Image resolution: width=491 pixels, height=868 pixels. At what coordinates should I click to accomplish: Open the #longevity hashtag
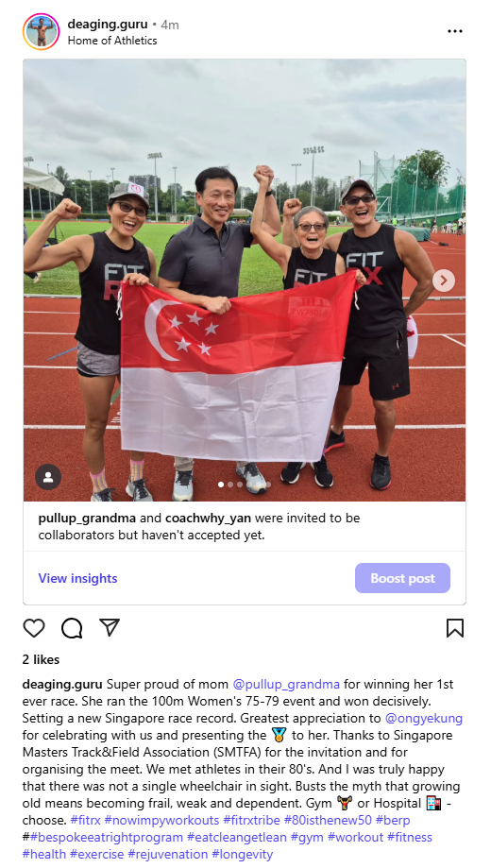pos(243,855)
